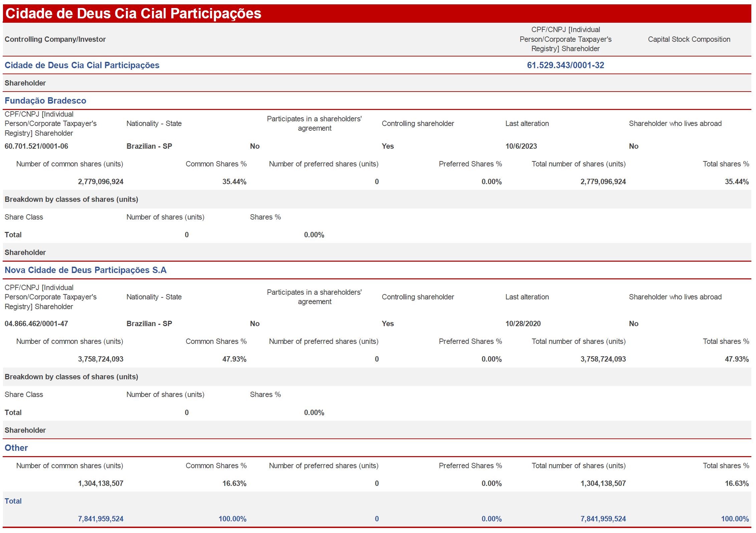The image size is (756, 533).
Task: Click the first Shareholder section label
Action: tap(25, 83)
